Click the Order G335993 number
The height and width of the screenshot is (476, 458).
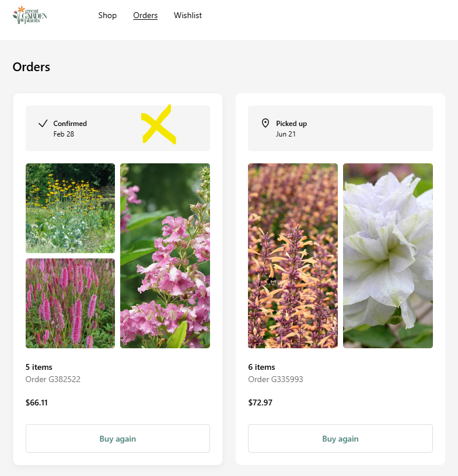click(x=275, y=379)
